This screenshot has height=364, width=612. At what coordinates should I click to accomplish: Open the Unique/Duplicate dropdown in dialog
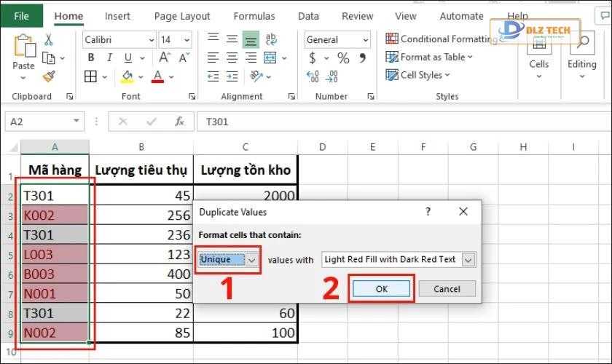coord(252,260)
